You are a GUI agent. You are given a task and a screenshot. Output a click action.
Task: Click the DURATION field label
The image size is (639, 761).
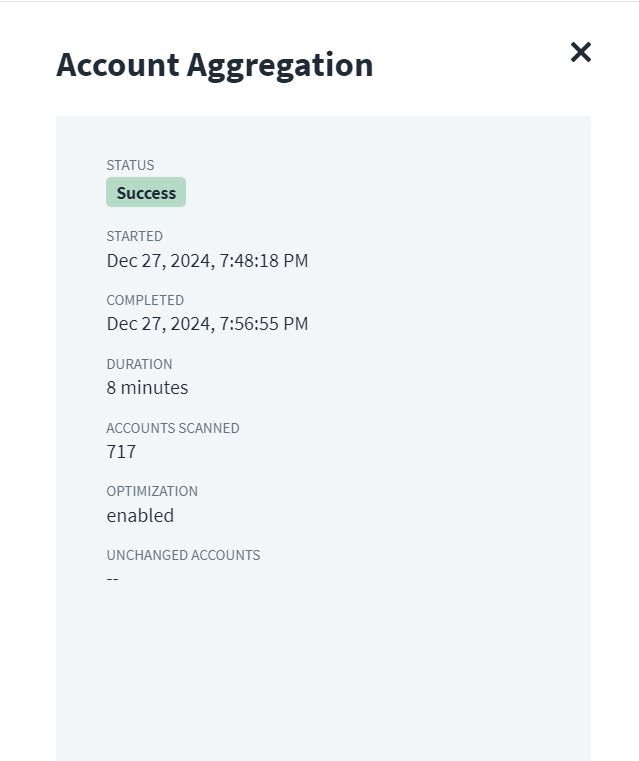139,364
